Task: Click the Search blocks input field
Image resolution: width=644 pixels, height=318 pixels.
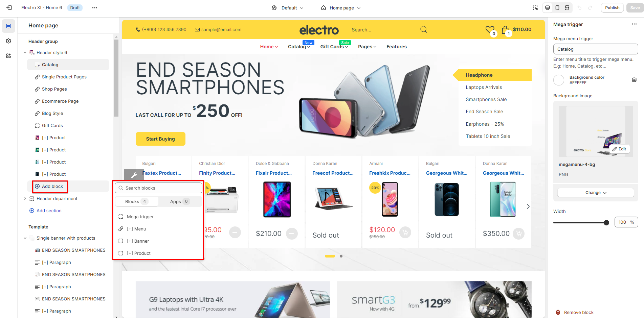Action: [158, 188]
